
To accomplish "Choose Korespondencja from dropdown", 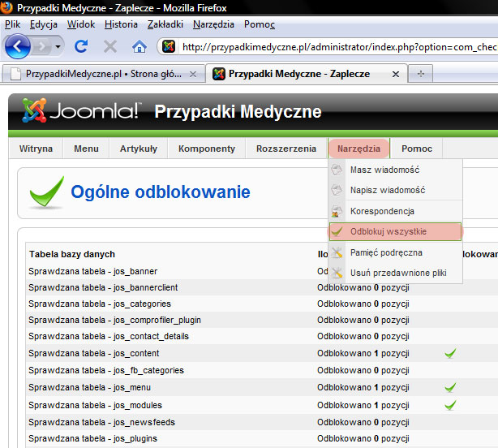I will 396,211.
